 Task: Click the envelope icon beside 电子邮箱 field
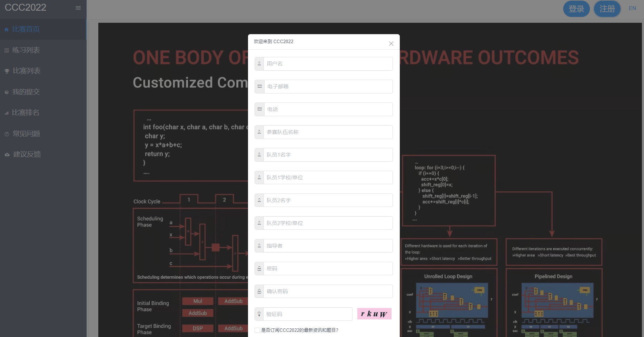[260, 87]
